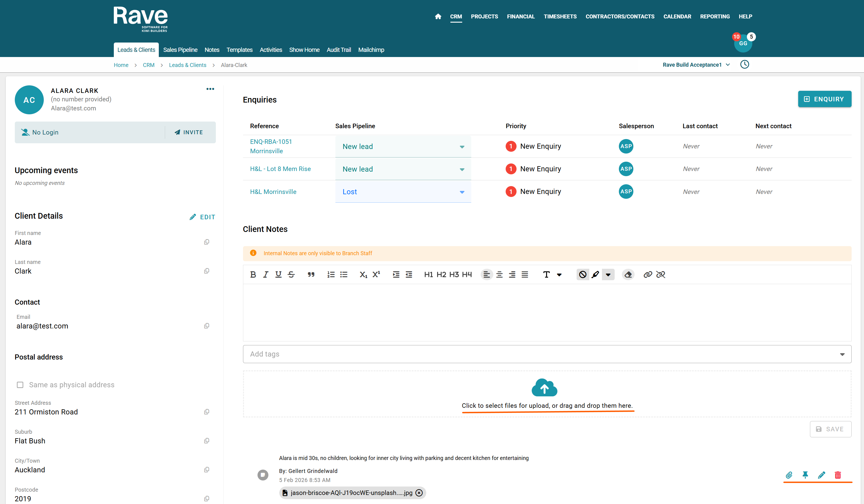The height and width of the screenshot is (504, 864).
Task: Click the insert link icon
Action: tap(647, 274)
